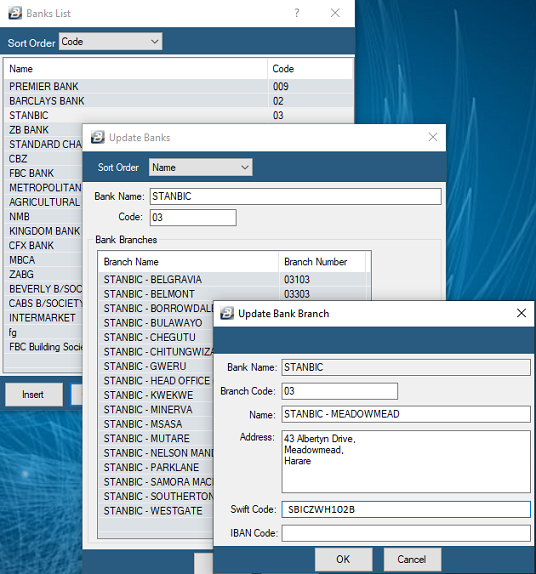Screen dimensions: 536x574
Task: Select STANBIC - GWERU branch
Action: coord(156,366)
